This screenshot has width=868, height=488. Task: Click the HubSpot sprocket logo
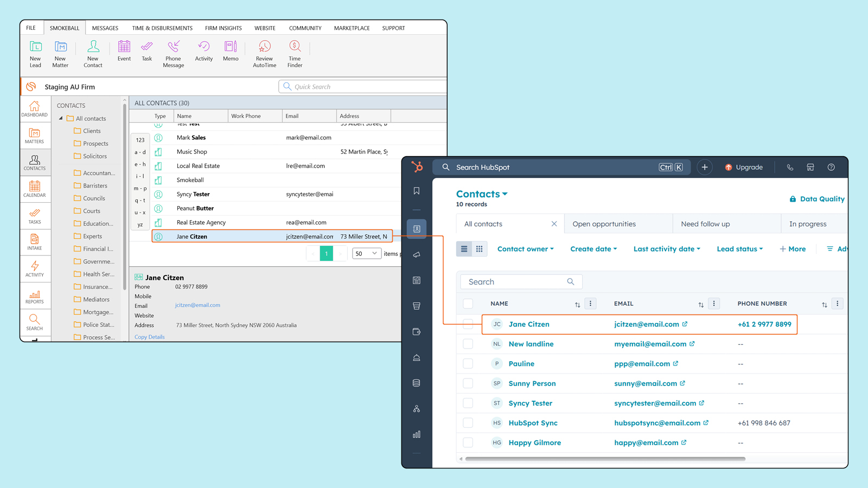(x=417, y=167)
